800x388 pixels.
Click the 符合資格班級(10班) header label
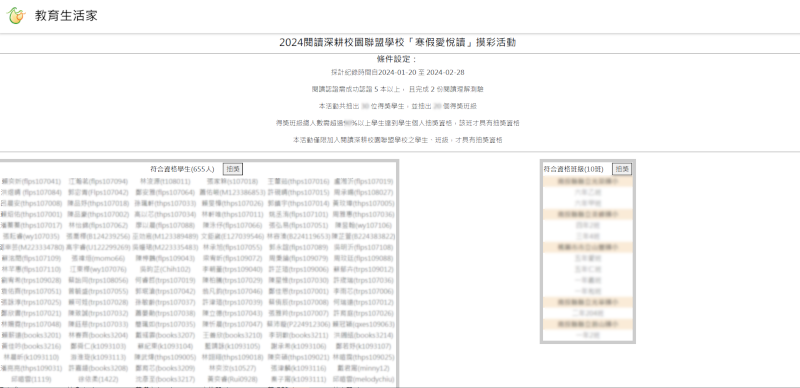[x=573, y=169]
